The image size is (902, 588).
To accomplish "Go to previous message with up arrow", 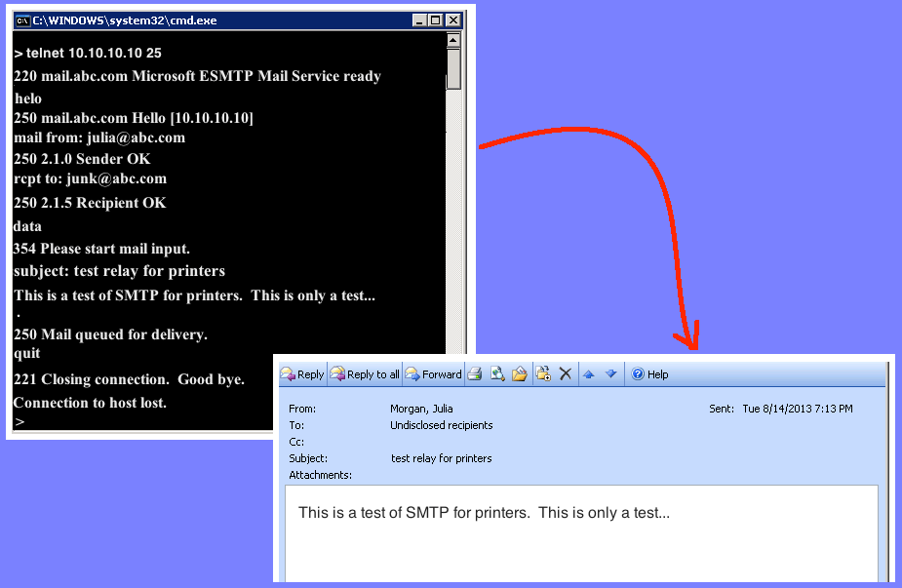I will coord(588,374).
